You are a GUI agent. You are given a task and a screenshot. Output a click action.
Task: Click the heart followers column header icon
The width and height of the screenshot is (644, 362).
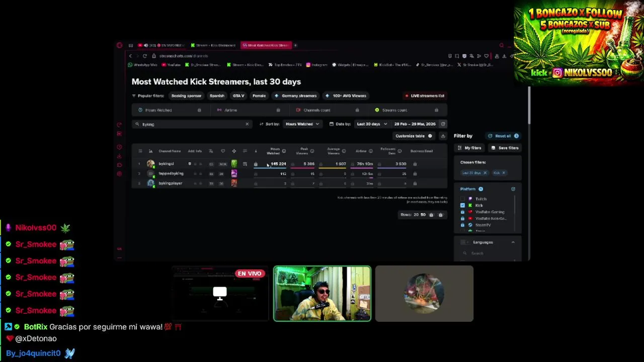[x=223, y=151]
